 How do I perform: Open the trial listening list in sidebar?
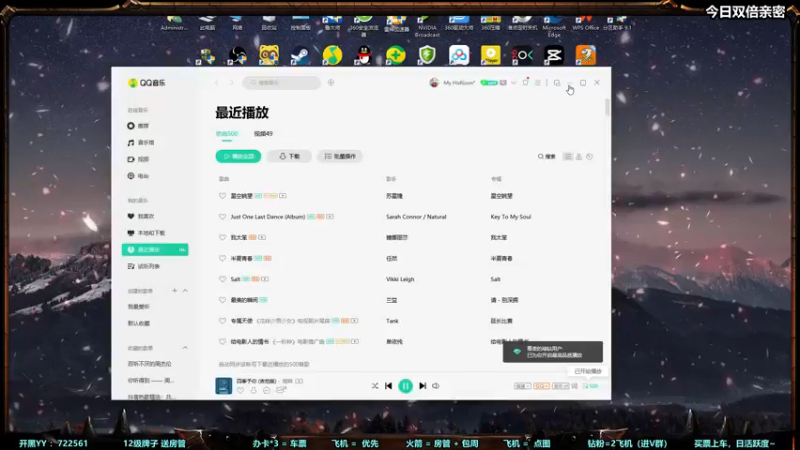pos(144,266)
